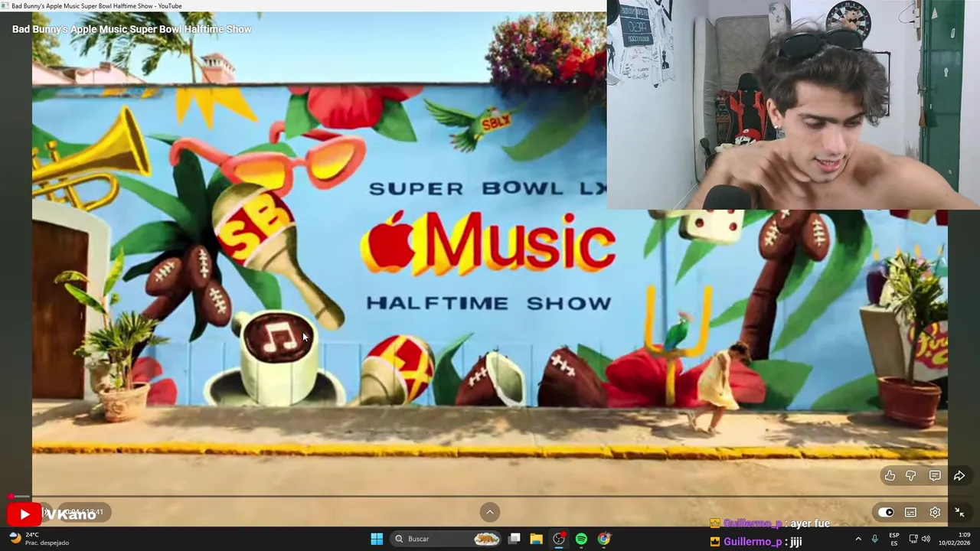
Task: Click Guillermo_p in 'ayer fue' chat message
Action: coord(752,523)
